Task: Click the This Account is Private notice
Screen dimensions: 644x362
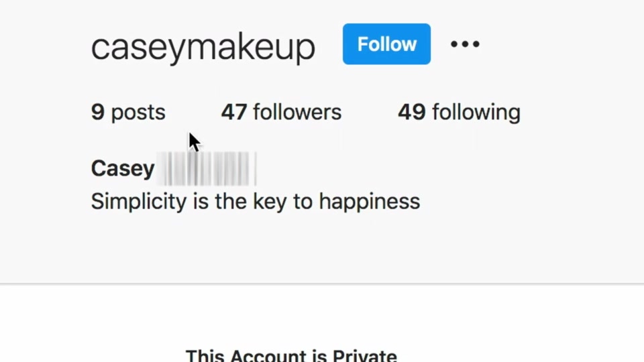Action: (x=291, y=355)
